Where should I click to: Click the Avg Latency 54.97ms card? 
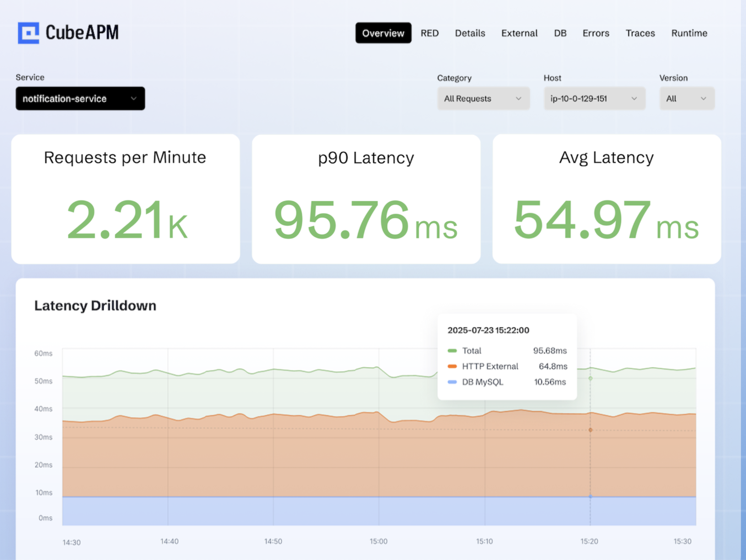[606, 199]
